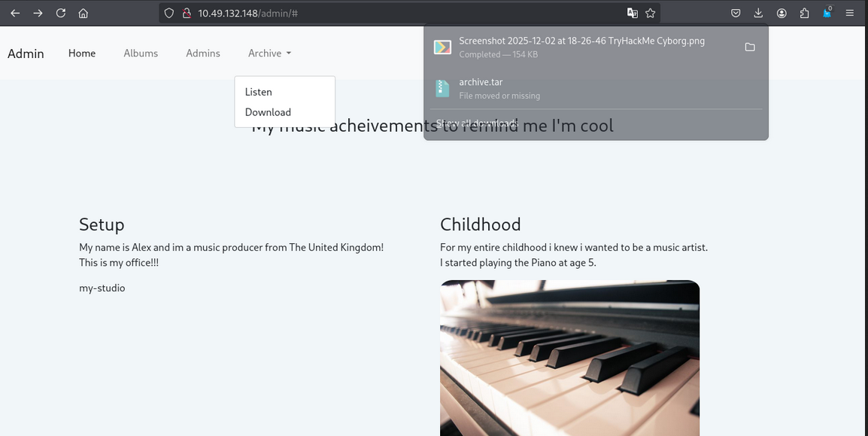Image resolution: width=868 pixels, height=436 pixels.
Task: Click the Home navigation link
Action: click(82, 53)
